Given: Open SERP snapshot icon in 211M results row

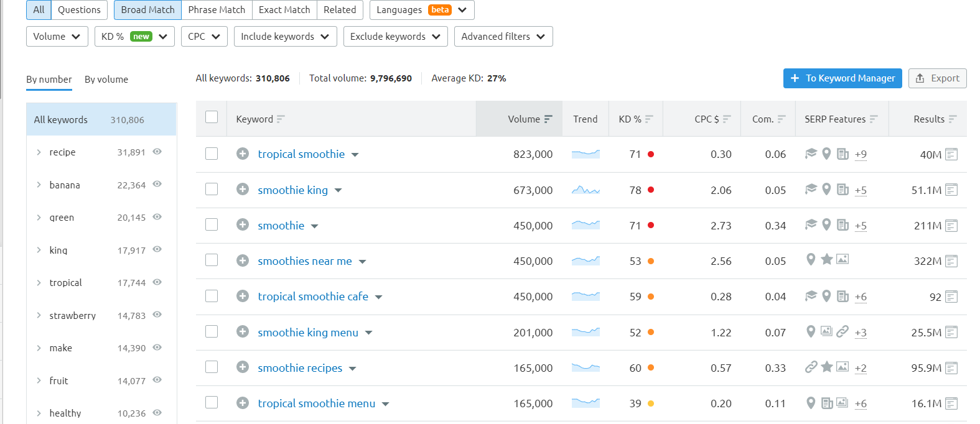Looking at the screenshot, I should coord(951,226).
